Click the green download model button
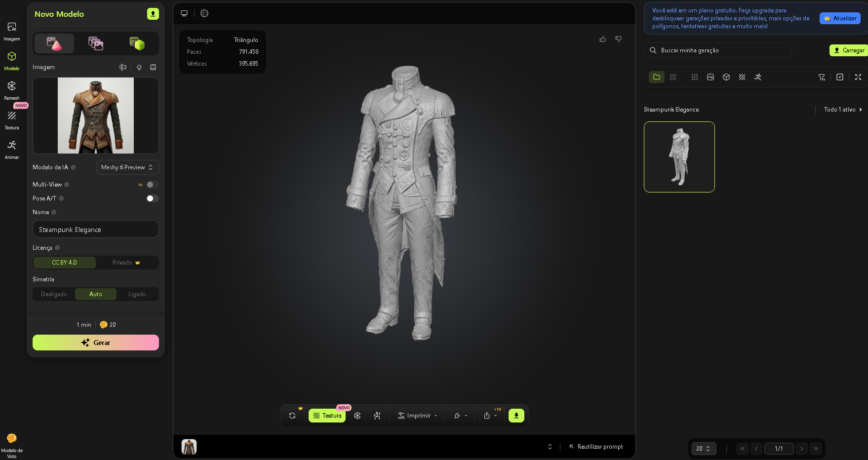 click(516, 416)
